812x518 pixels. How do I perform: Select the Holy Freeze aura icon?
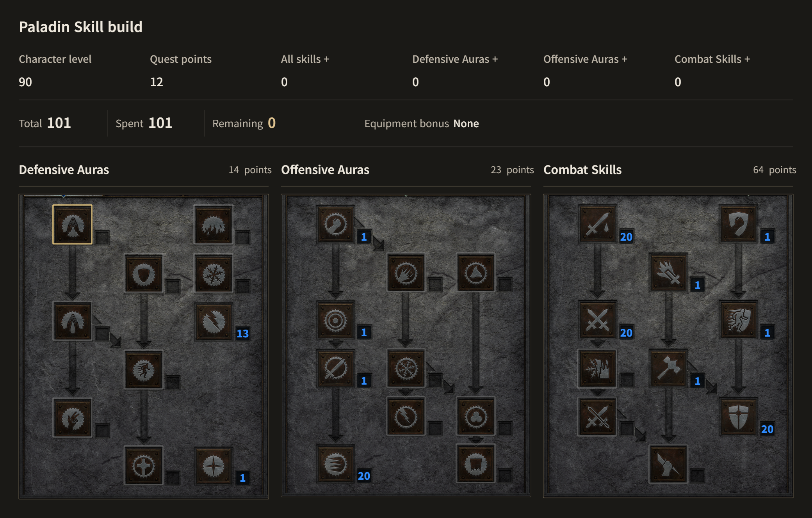(406, 369)
